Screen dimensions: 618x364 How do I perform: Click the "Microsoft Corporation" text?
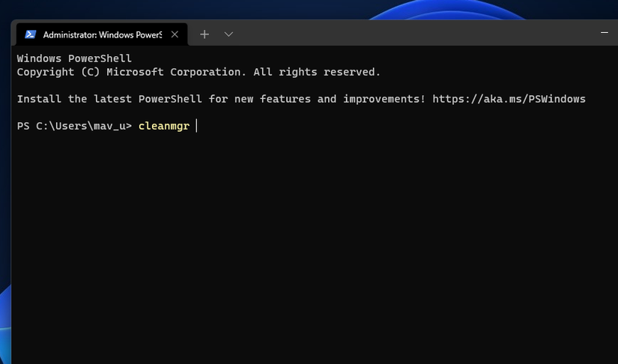tap(175, 72)
